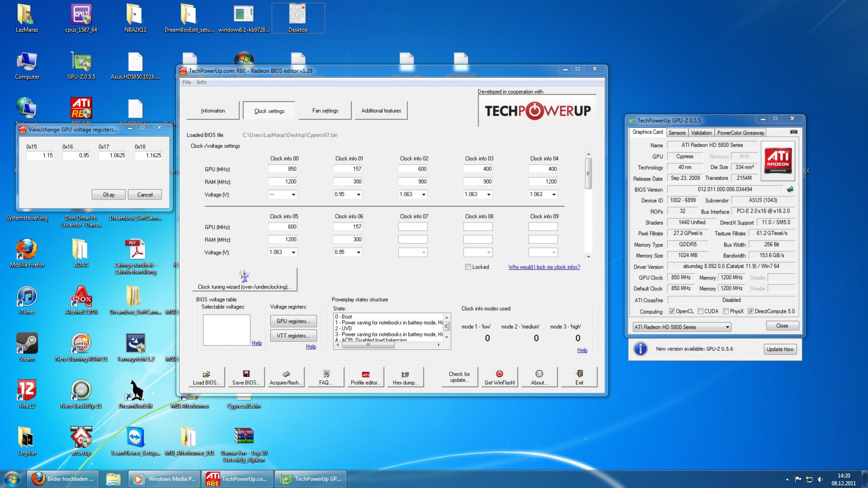Image resolution: width=868 pixels, height=488 pixels.
Task: Select the DreamBoxEdit desktop shortcut
Action: pos(136,394)
